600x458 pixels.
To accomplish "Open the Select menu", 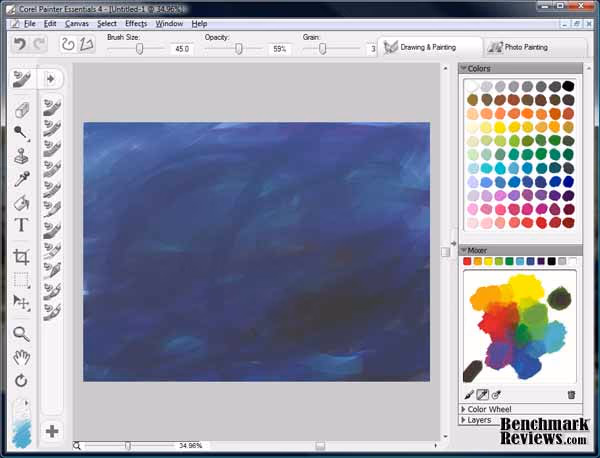I will (x=107, y=24).
